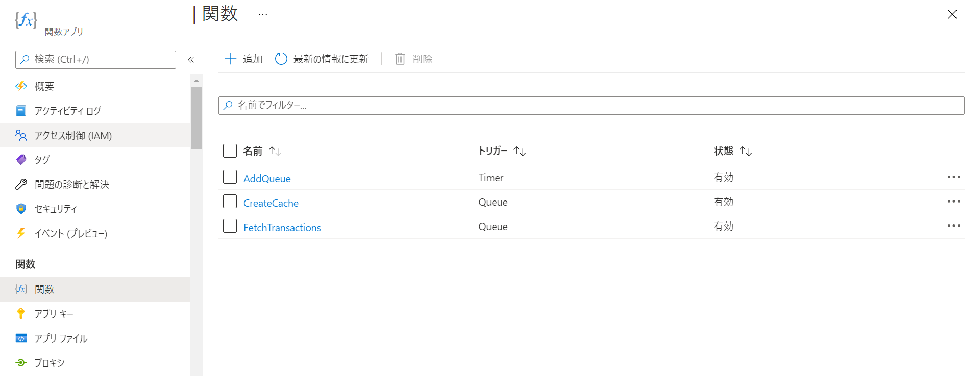Close the functions blade
980x376 pixels.
point(952,14)
